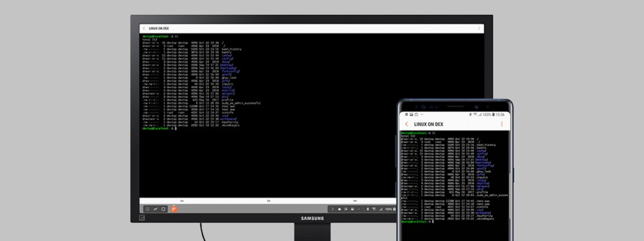Click the back arrow on the monitor window

(144, 29)
